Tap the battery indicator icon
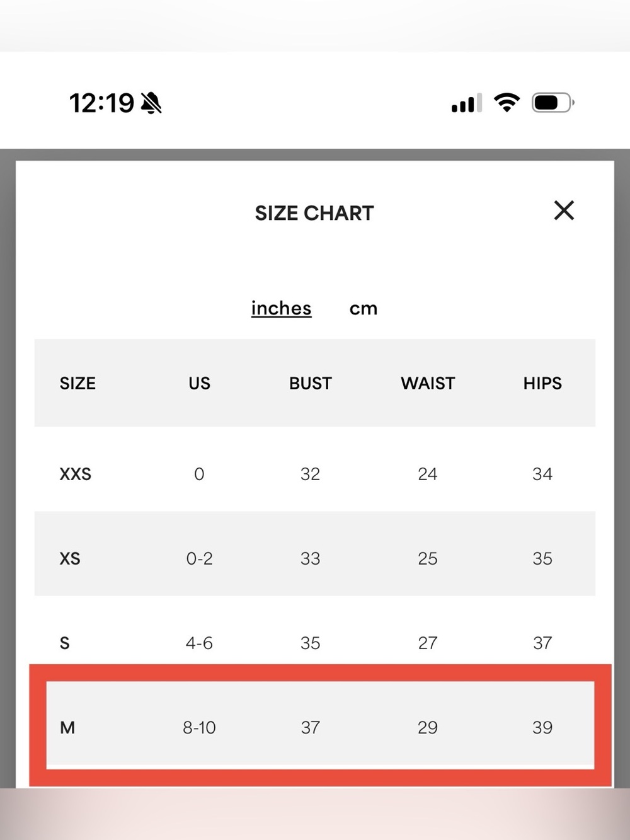 553,102
